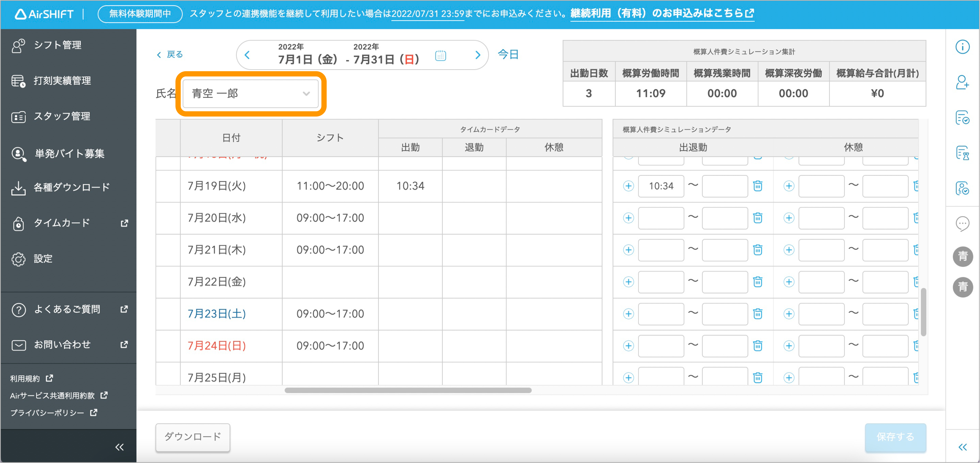Click clock-out field for 7月19日(火)

[725, 186]
